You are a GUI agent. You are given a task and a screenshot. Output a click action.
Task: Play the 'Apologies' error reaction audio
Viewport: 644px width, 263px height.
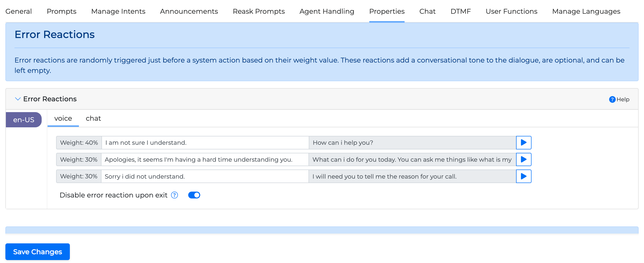[x=523, y=159]
